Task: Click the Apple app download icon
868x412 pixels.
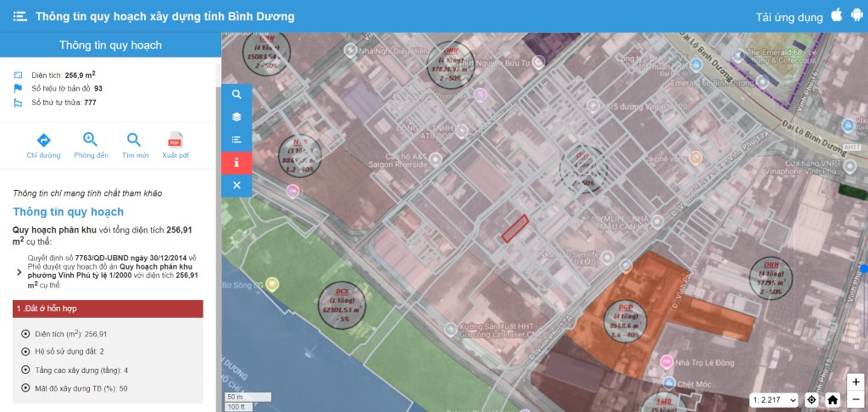Action: (x=837, y=16)
